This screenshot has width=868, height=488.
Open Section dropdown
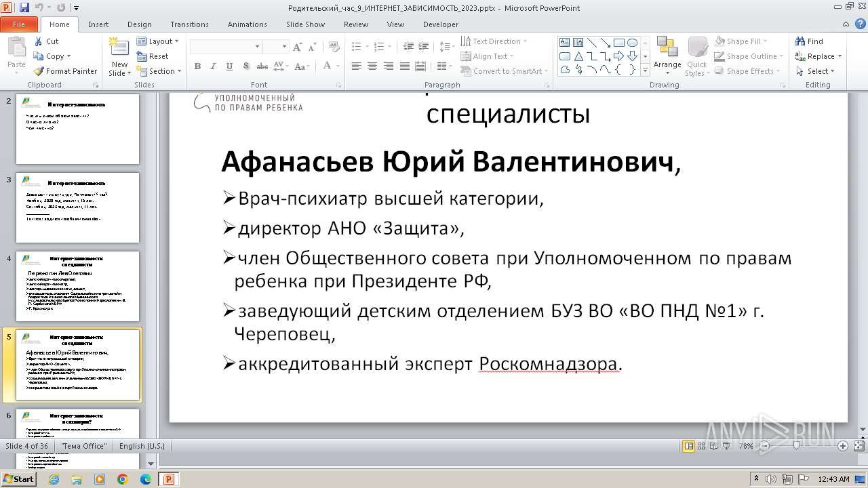(159, 71)
